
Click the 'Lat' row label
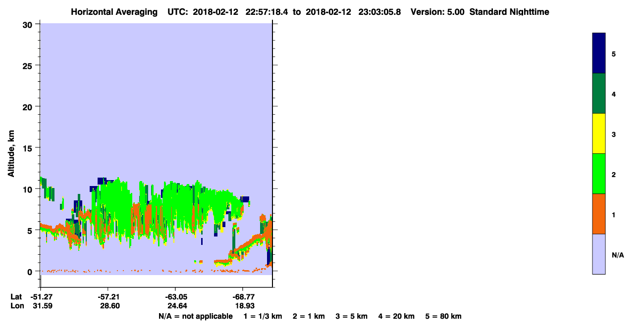point(16,297)
